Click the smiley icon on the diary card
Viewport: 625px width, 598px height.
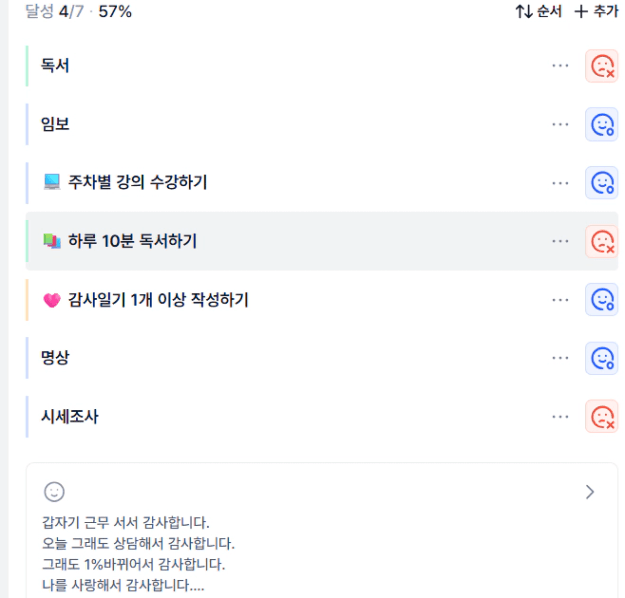coord(54,491)
